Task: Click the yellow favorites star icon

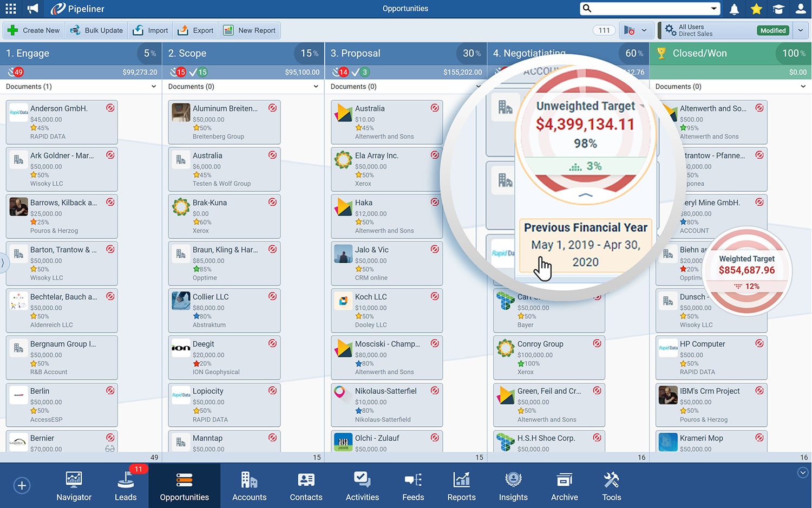Action: [756, 9]
